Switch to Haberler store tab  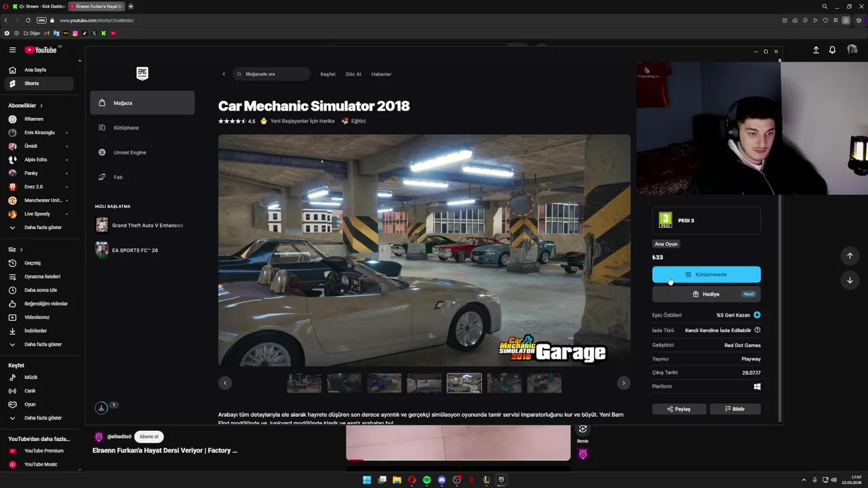click(x=381, y=74)
